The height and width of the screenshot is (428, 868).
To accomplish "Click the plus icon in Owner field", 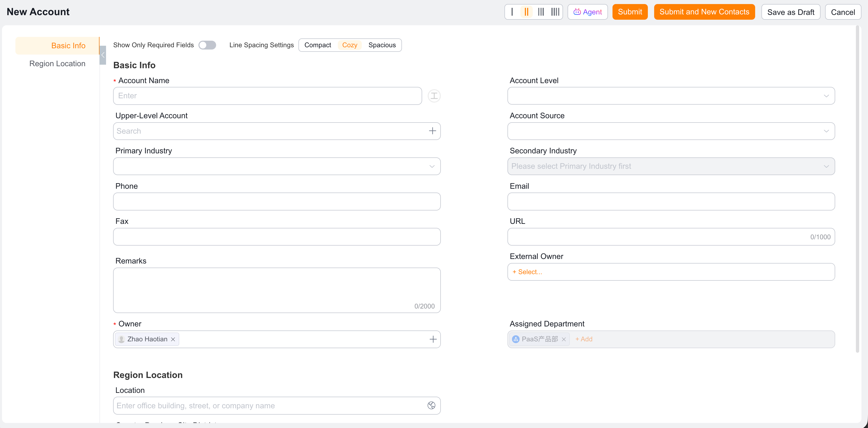I will tap(433, 339).
